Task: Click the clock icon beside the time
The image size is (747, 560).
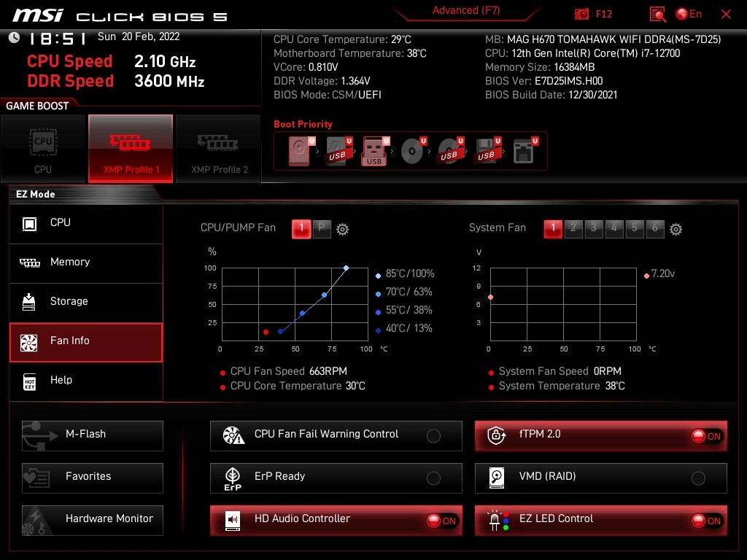Action: [14, 37]
